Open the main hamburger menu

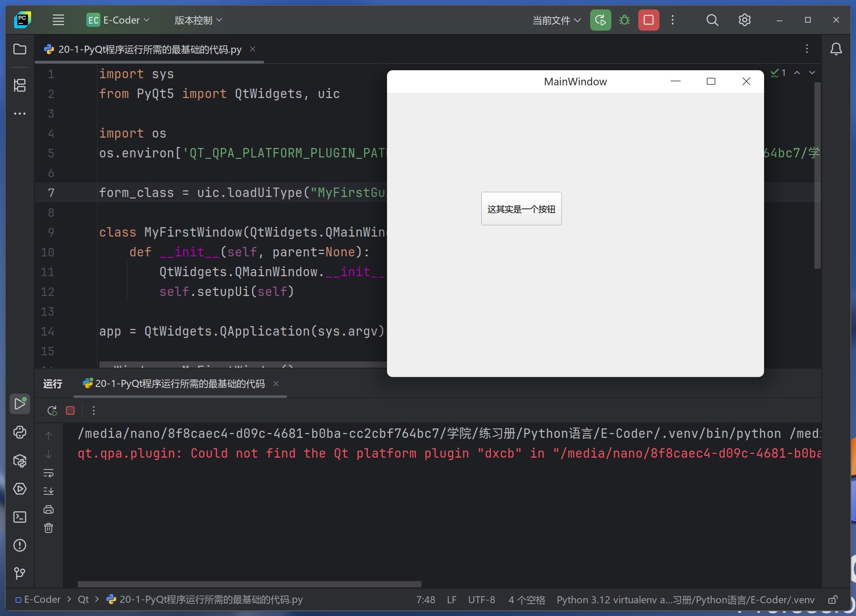coord(58,20)
